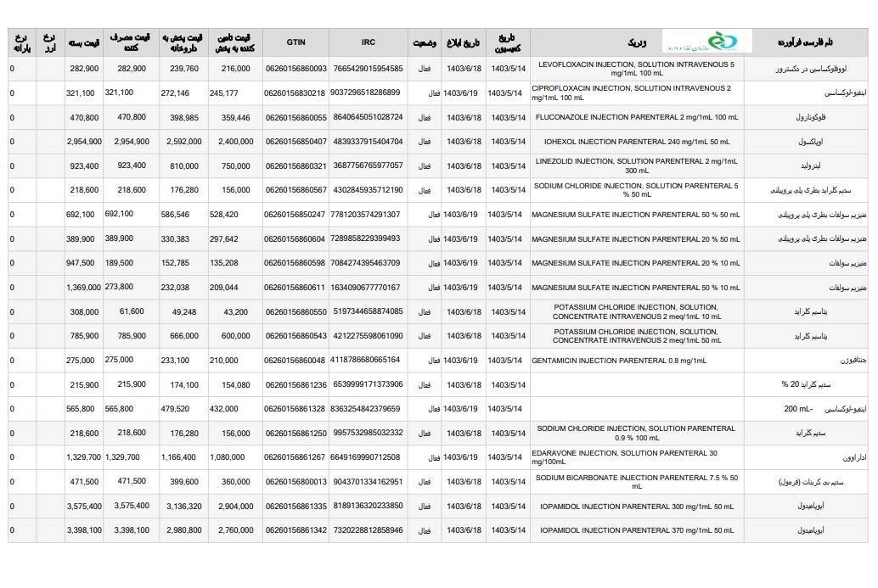The image size is (878, 588).
Task: Click the GTIN column header
Action: pos(295,42)
